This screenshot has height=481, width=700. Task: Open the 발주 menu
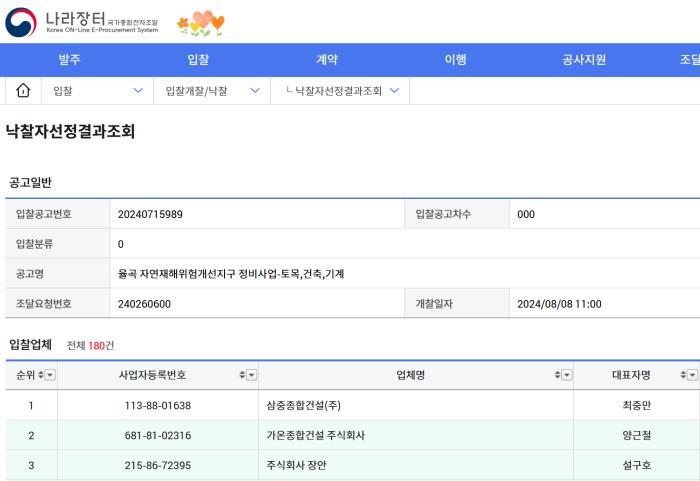click(70, 59)
